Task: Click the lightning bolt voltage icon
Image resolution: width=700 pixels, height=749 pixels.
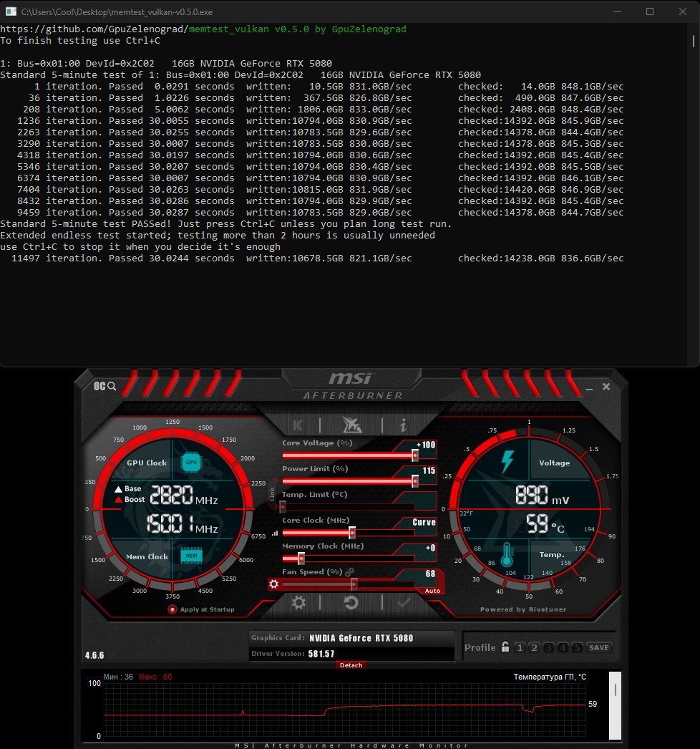Action: click(507, 462)
